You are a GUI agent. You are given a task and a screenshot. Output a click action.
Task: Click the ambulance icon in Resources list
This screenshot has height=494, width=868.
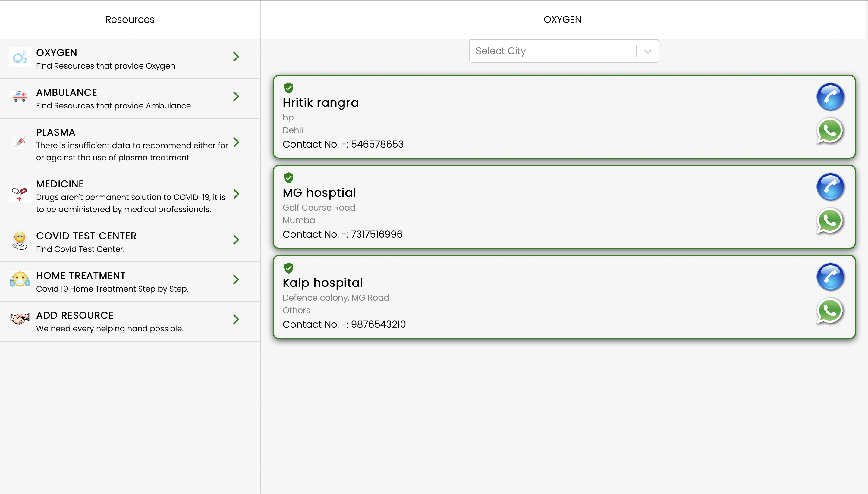[x=20, y=97]
